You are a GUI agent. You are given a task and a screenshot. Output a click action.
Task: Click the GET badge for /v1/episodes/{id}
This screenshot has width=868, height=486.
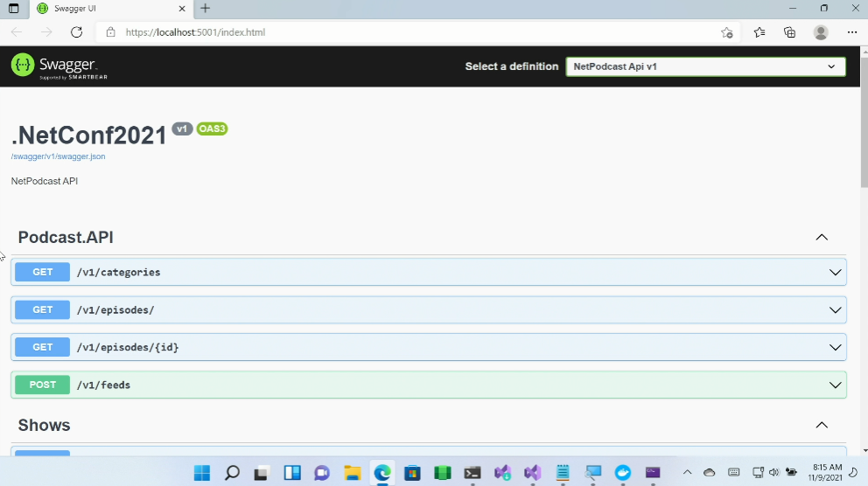coord(43,347)
